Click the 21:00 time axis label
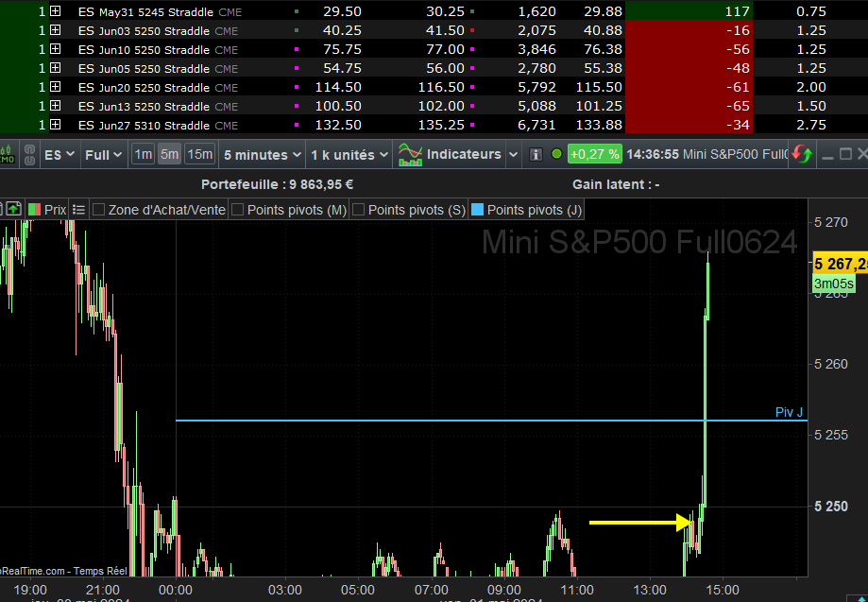 103,590
